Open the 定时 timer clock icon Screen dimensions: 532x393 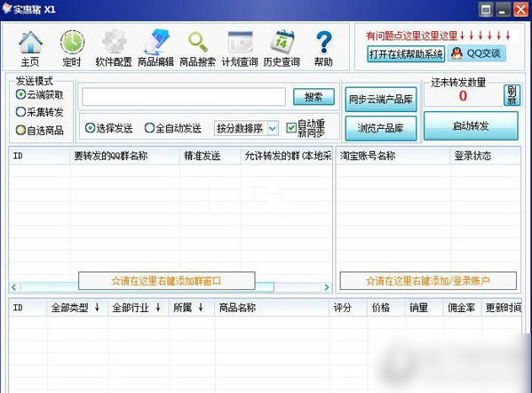72,48
